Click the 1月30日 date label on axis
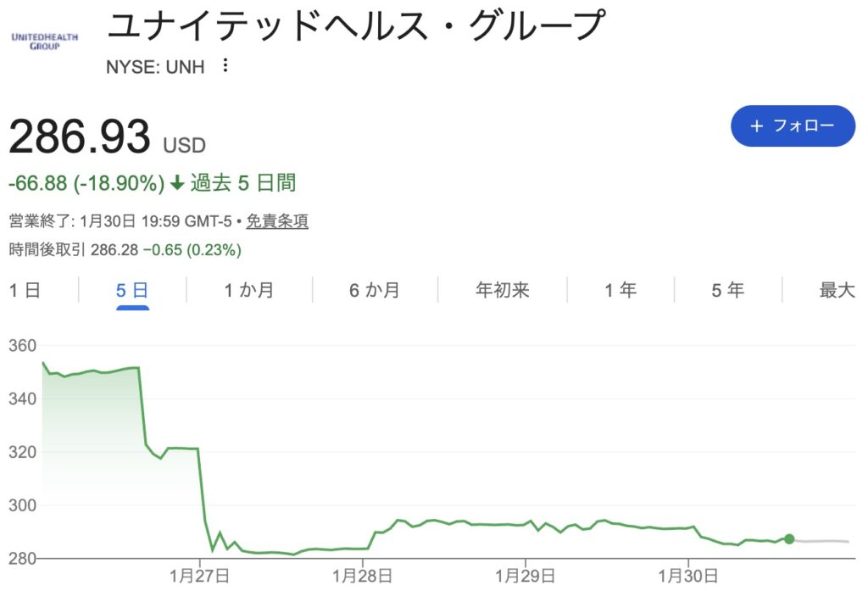 [x=687, y=576]
